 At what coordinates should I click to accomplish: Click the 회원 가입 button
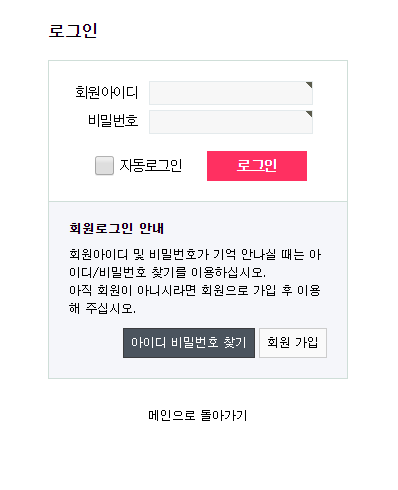tap(293, 343)
